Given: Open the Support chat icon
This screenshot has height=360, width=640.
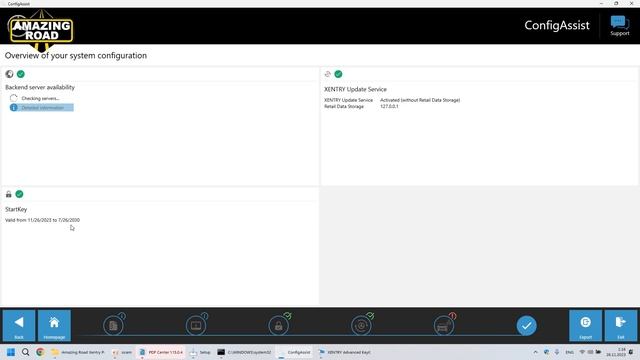Looking at the screenshot, I should click(x=620, y=26).
